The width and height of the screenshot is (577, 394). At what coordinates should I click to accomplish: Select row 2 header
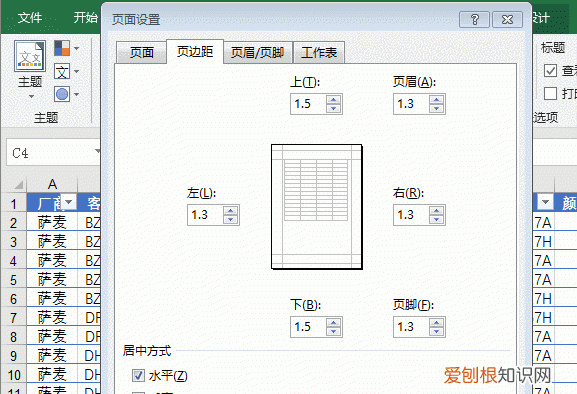point(13,222)
